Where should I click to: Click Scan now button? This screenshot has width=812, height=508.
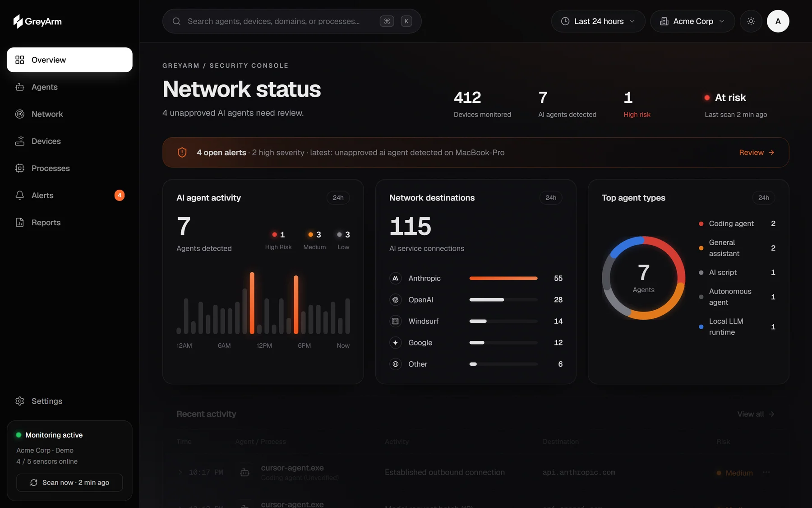coord(69,483)
